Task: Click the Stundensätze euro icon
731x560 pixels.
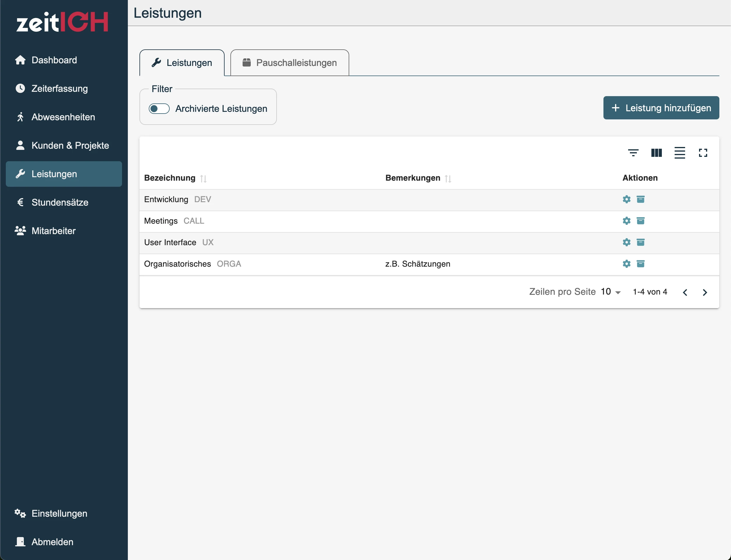Action: (20, 202)
